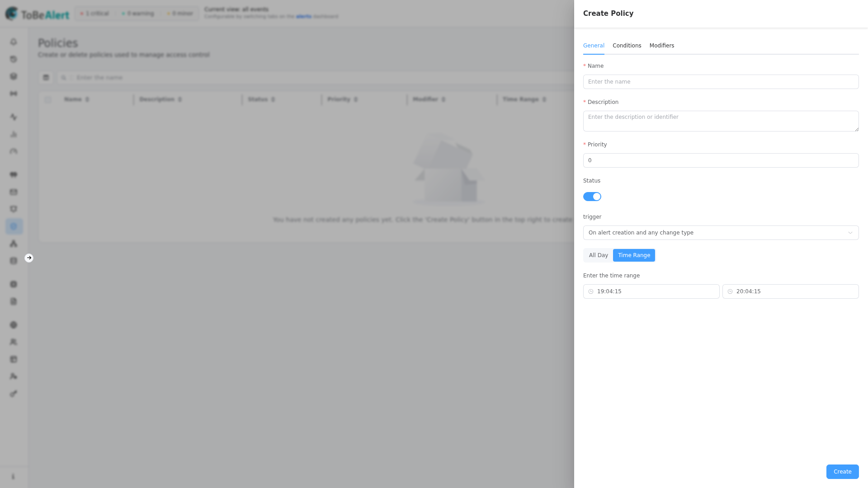
Task: Click the activity pulse icon in sidebar
Action: click(14, 117)
